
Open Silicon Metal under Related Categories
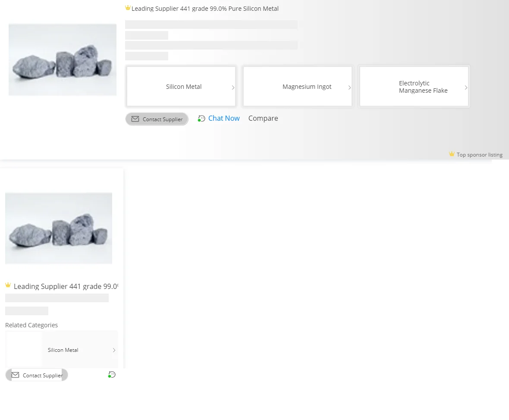tap(63, 350)
